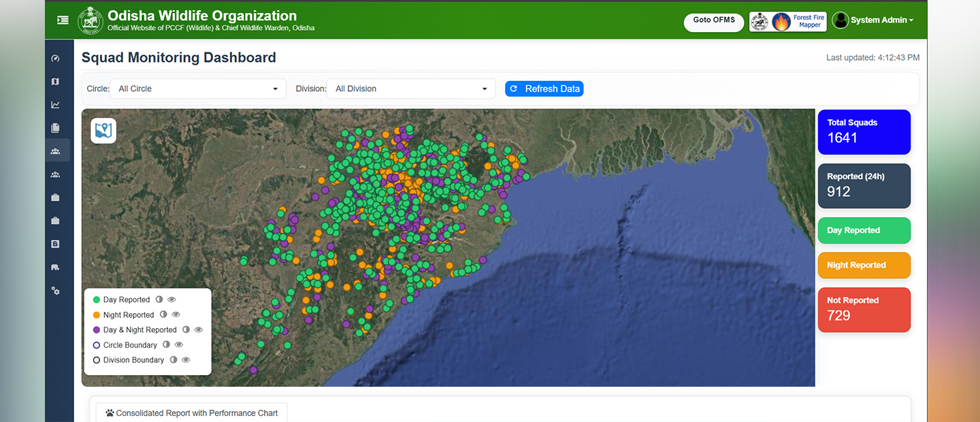Click the Squad Monitoring Dashboard heading
Viewport: 980px width, 422px height.
click(179, 58)
